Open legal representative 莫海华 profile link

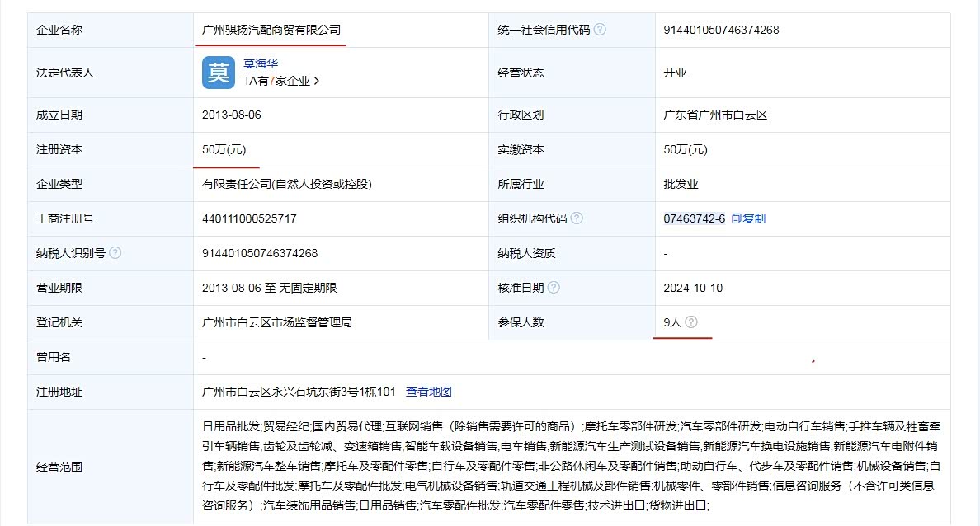(261, 63)
